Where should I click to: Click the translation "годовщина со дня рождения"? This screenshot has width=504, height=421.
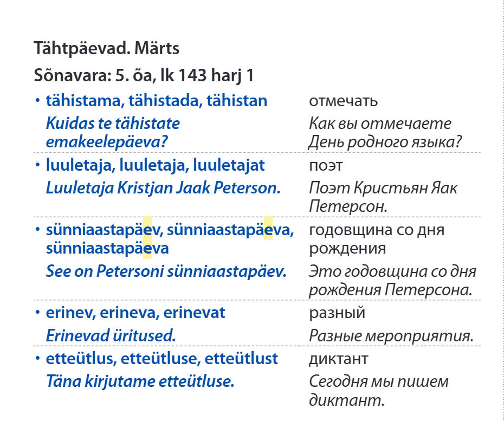pos(376,239)
